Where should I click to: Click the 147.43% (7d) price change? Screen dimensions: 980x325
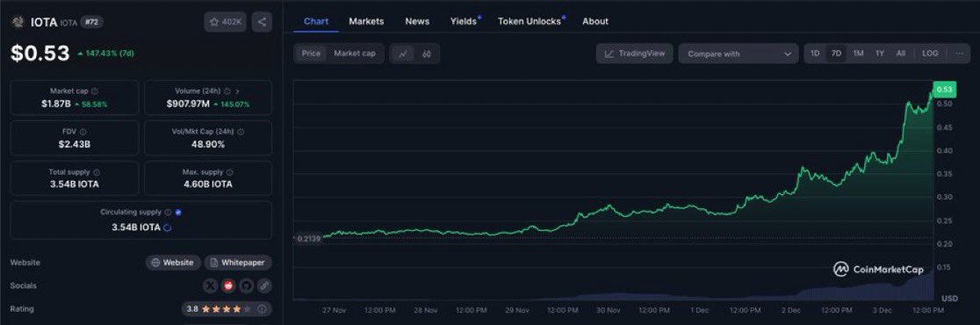point(105,54)
